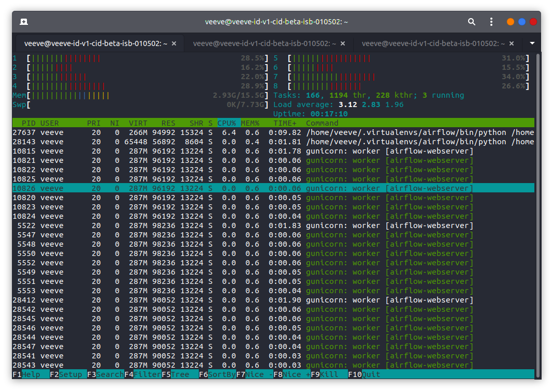Sort by the PRI column header
Viewport: 553px width, 392px height.
click(94, 123)
